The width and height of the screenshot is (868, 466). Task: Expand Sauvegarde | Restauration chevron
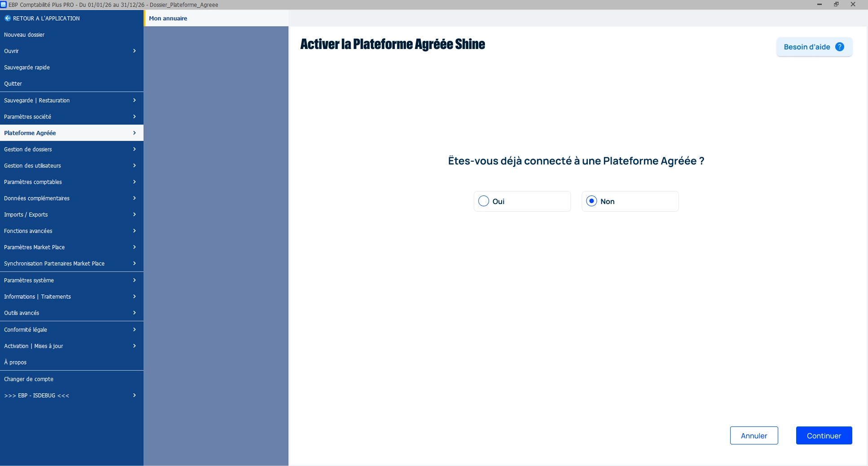point(134,100)
